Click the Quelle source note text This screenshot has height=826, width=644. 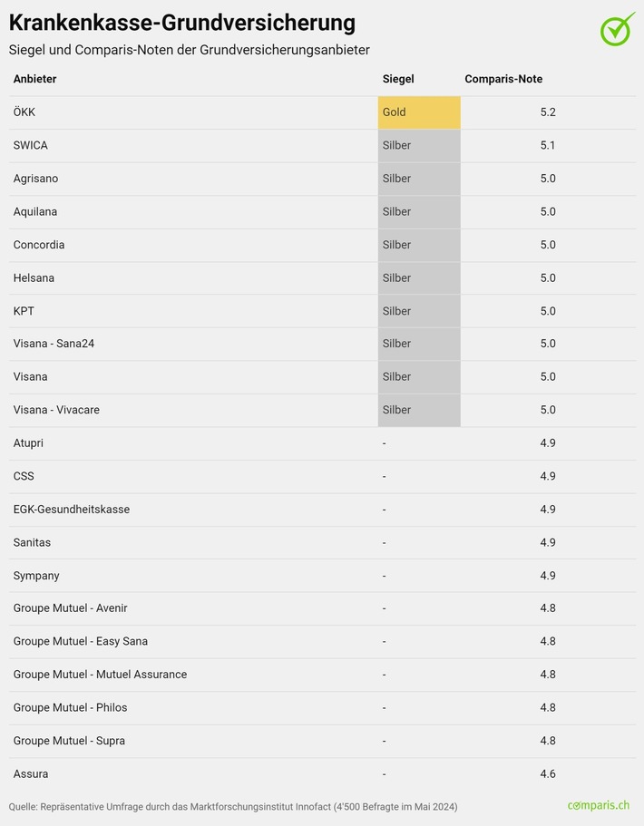click(x=233, y=806)
